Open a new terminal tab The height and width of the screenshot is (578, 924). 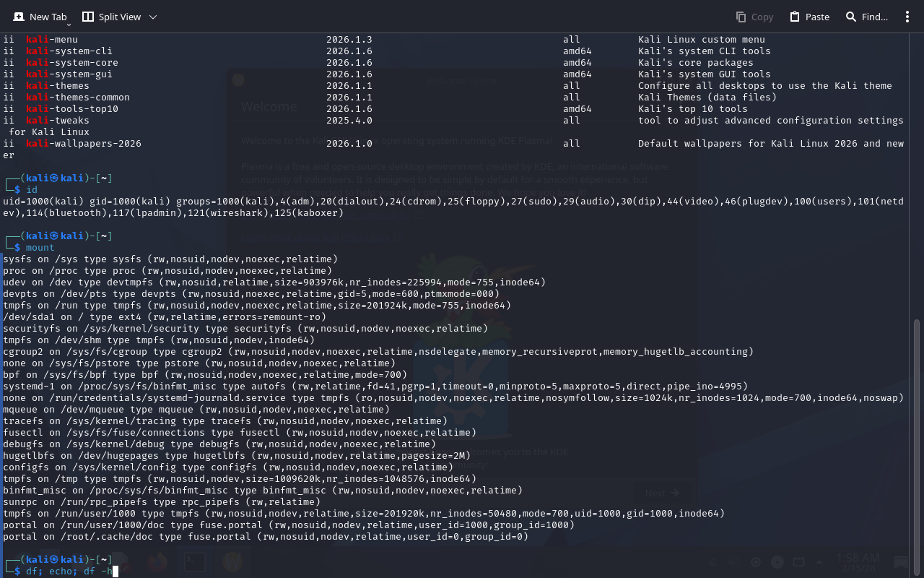pyautogui.click(x=40, y=17)
